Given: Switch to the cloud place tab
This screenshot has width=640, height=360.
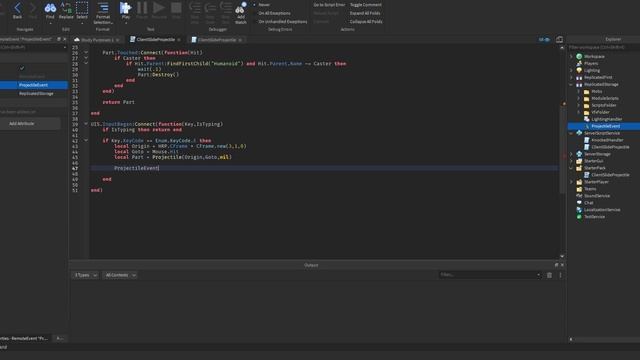Looking at the screenshot, I should 97,40.
